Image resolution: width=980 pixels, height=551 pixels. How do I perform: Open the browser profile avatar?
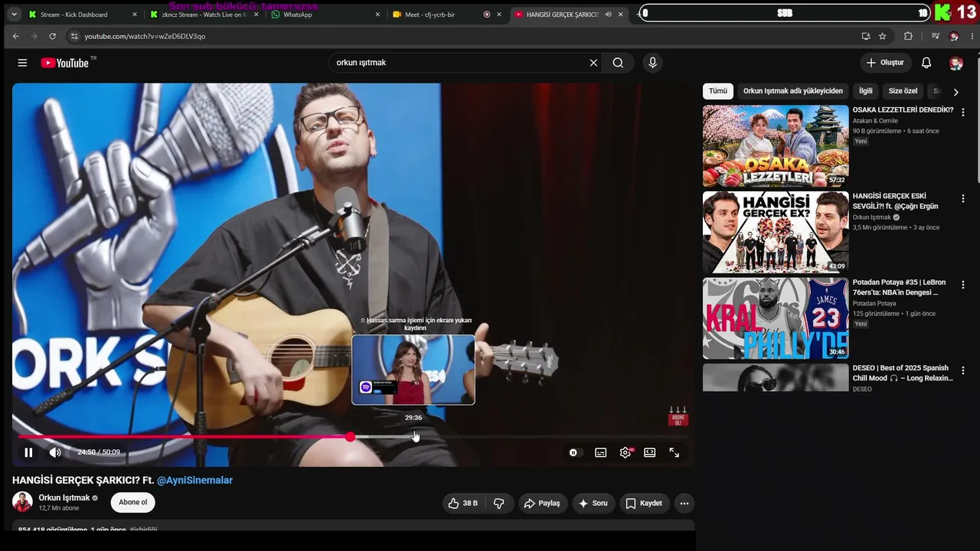(x=954, y=36)
